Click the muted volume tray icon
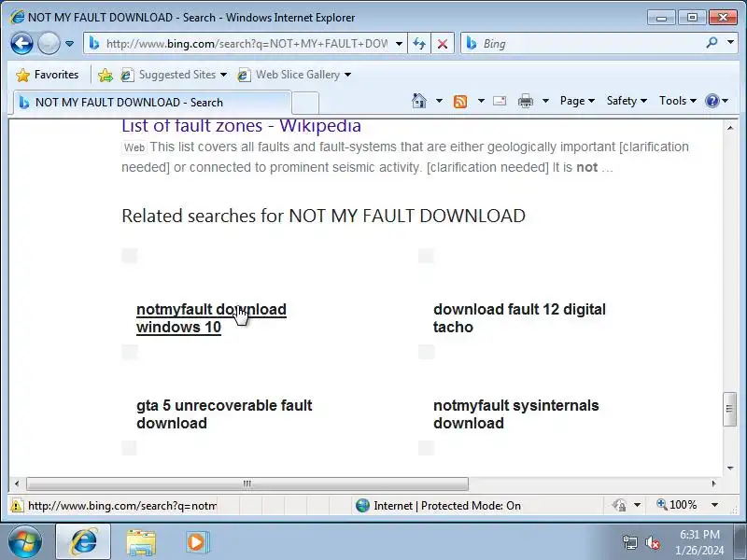Viewport: 747px width, 560px height. pos(652,542)
